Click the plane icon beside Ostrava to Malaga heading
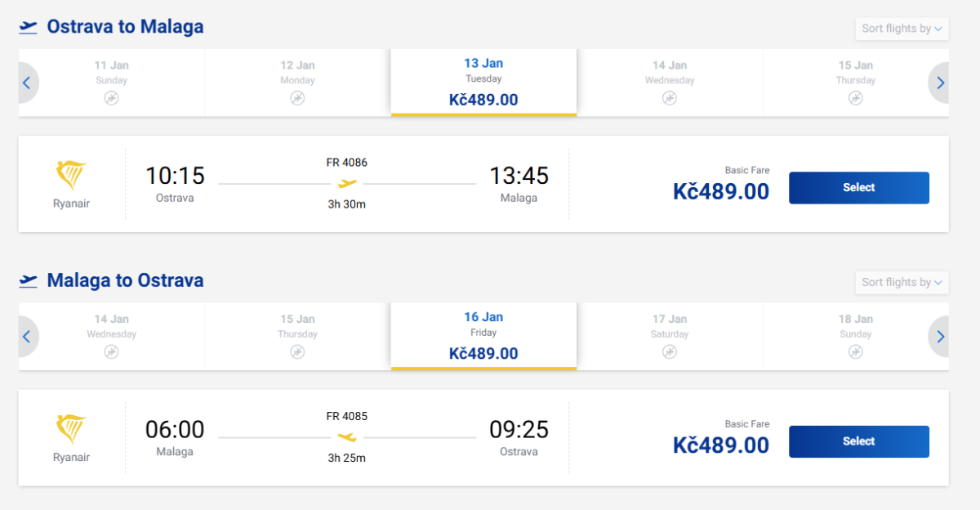This screenshot has width=980, height=510. coord(29,28)
